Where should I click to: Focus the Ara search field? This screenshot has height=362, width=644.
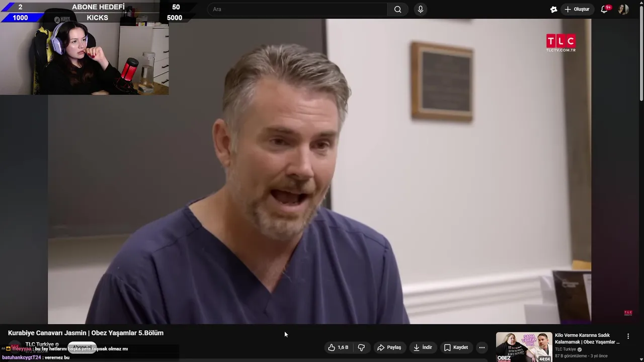297,9
